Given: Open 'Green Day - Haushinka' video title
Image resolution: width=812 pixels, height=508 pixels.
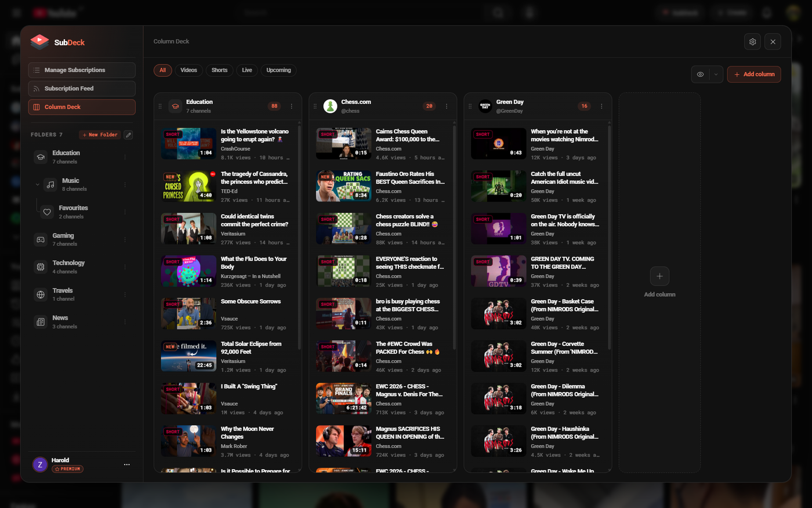Looking at the screenshot, I should [x=564, y=433].
